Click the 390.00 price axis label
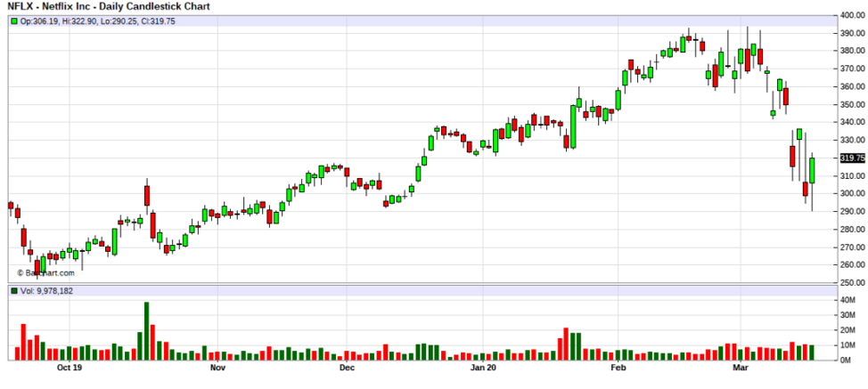This screenshot has height=389, width=868. click(853, 33)
